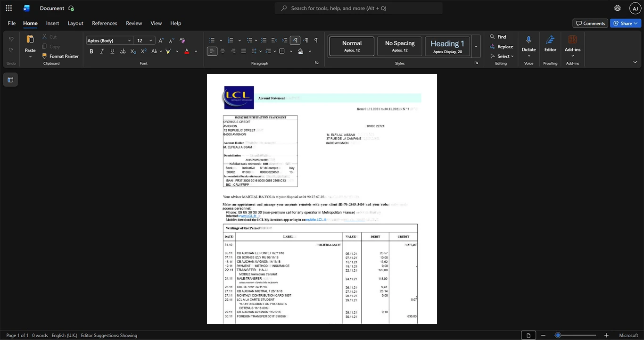Activate the Format Painter tool

point(60,56)
